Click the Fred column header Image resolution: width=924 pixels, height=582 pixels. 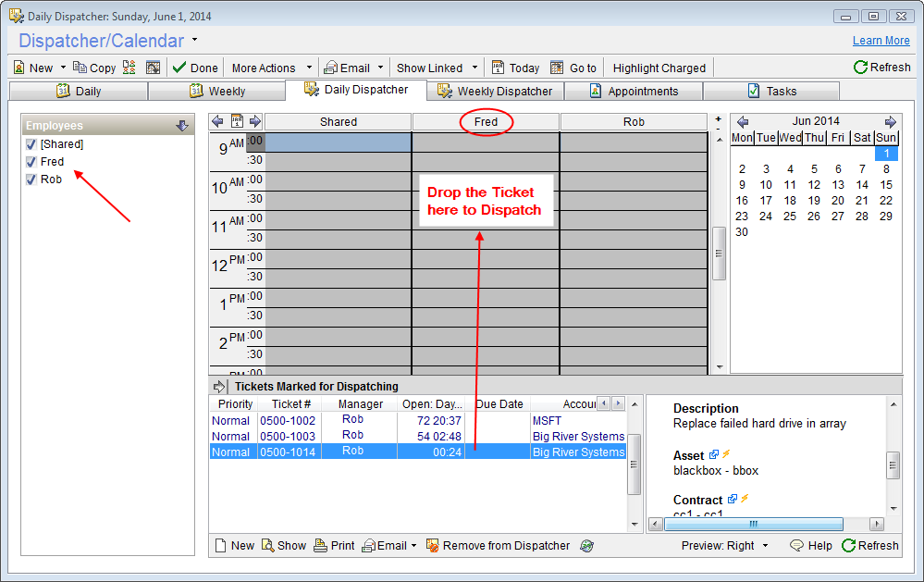pyautogui.click(x=487, y=121)
